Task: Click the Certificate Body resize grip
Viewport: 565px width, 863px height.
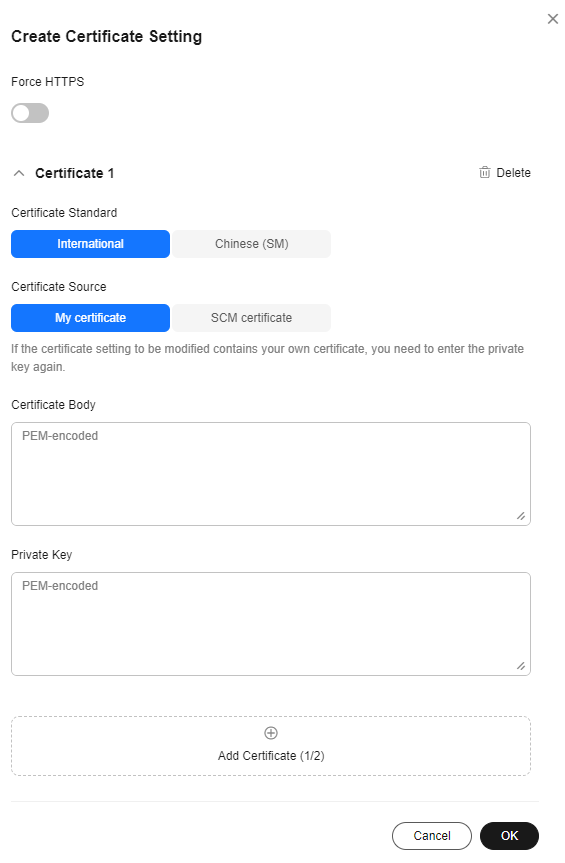Action: pos(520,516)
